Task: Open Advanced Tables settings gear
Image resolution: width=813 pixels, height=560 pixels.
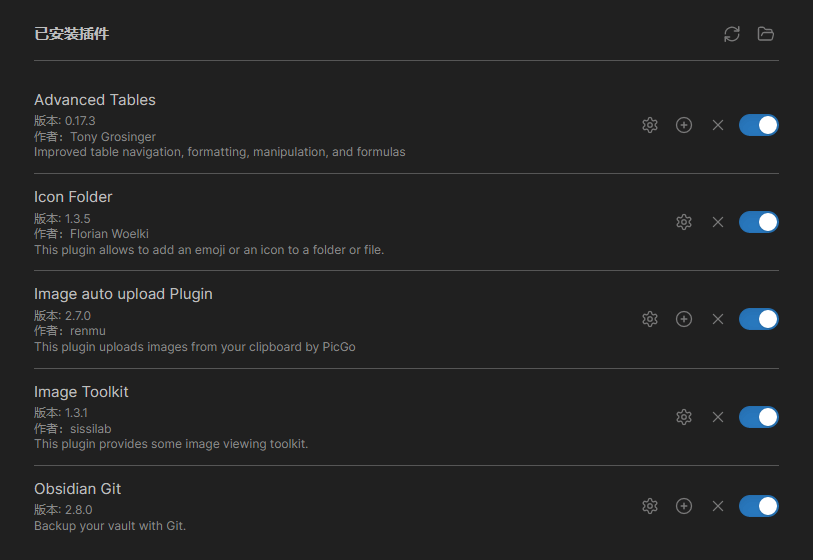Action: [x=650, y=125]
